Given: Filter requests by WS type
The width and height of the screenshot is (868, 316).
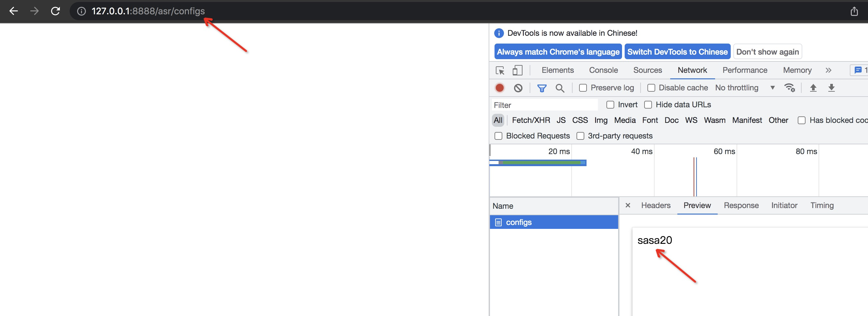Looking at the screenshot, I should coord(691,120).
